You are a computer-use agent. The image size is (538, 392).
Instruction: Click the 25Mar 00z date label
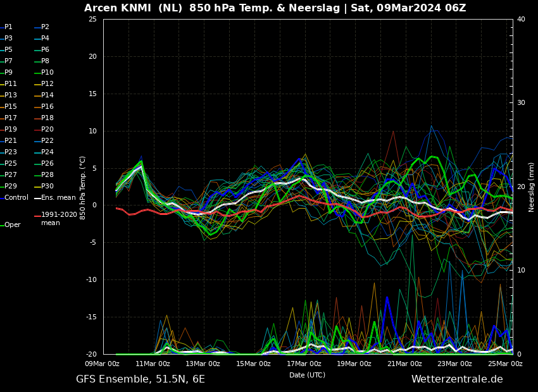pyautogui.click(x=505, y=364)
